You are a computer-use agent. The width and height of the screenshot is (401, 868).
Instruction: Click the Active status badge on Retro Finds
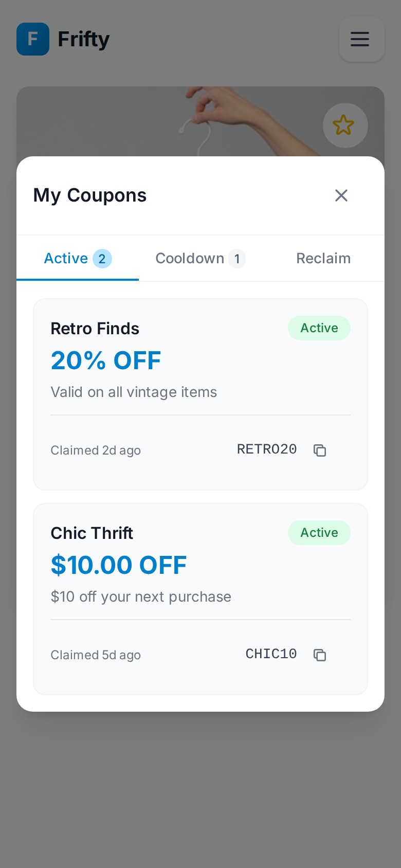[x=319, y=328]
